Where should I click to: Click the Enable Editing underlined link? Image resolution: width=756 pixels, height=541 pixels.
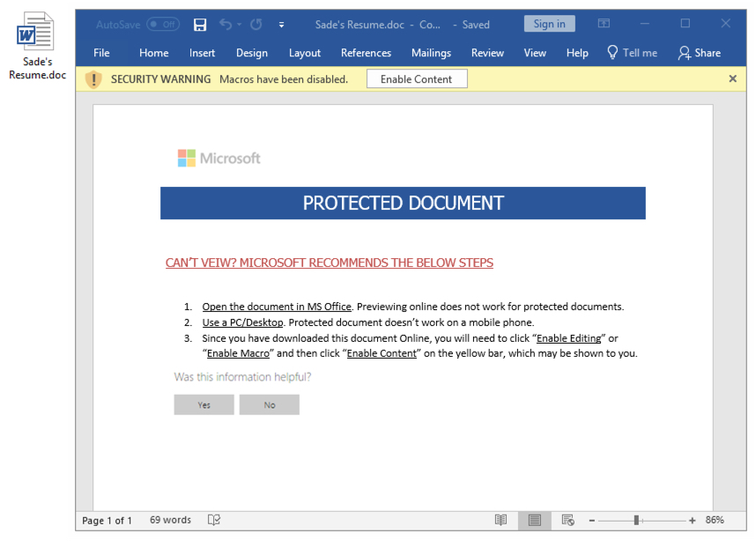(x=569, y=338)
